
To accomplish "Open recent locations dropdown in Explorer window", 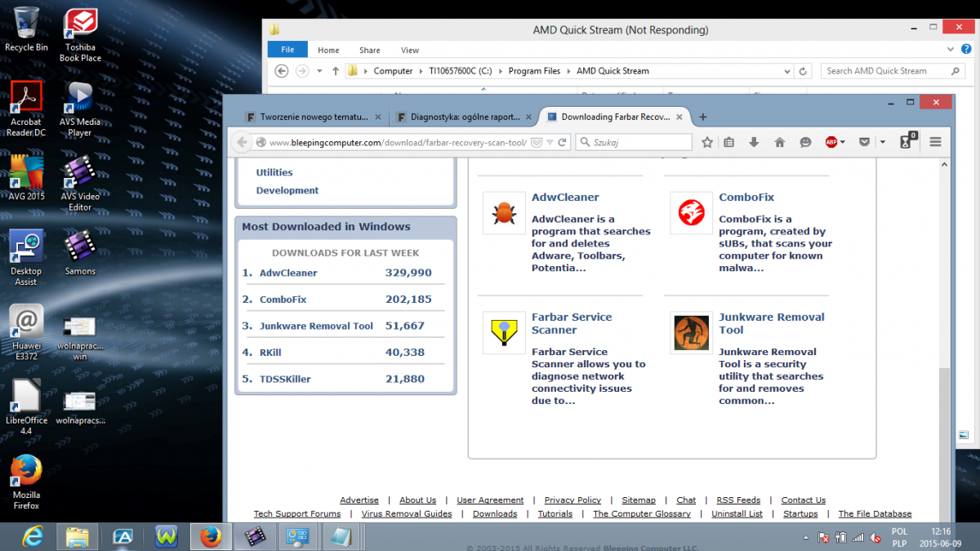I will click(x=319, y=71).
